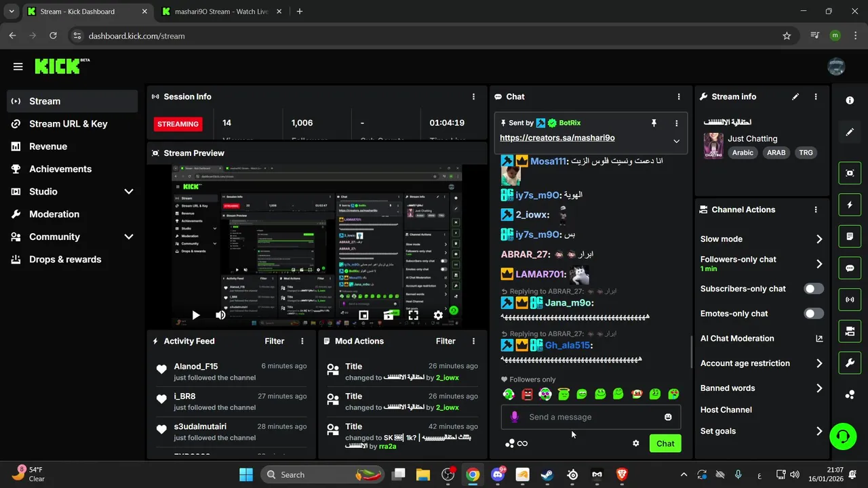Unpin the BotRix pinned message
Viewport: 868px width, 488px height.
[x=654, y=123]
